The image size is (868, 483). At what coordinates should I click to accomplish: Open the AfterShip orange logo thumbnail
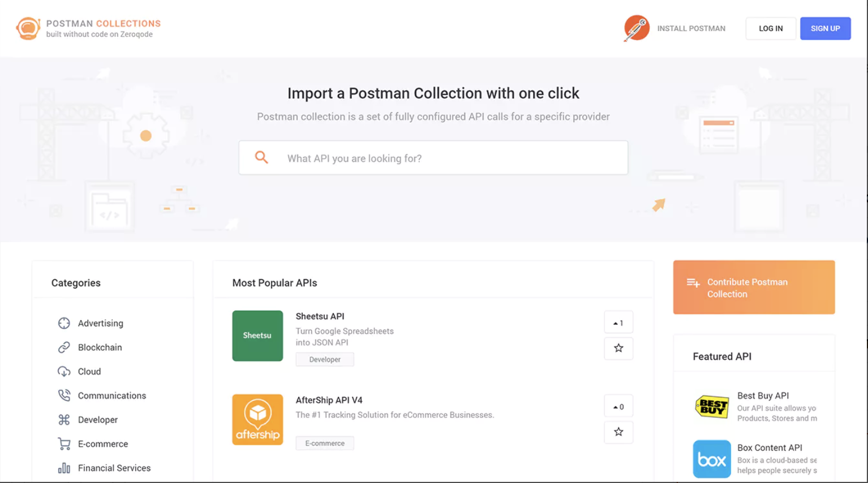257,420
